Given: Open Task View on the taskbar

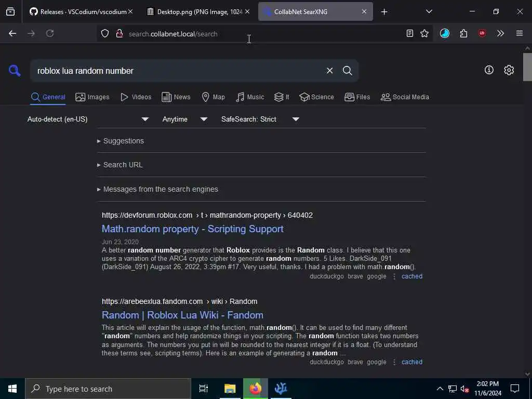Looking at the screenshot, I should [203, 389].
